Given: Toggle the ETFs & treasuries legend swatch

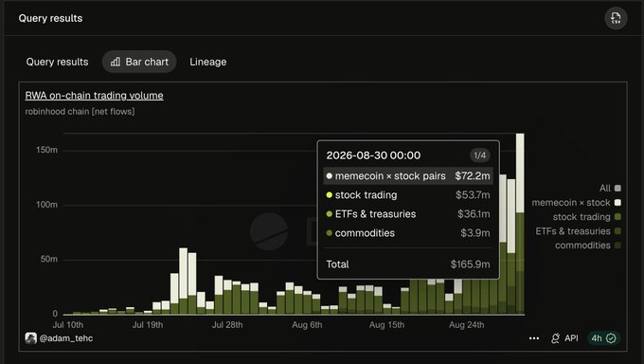Looking at the screenshot, I should point(617,231).
